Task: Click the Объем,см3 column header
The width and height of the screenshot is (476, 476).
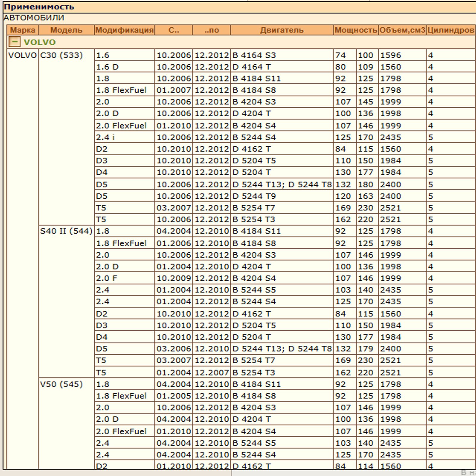Action: pos(402,30)
